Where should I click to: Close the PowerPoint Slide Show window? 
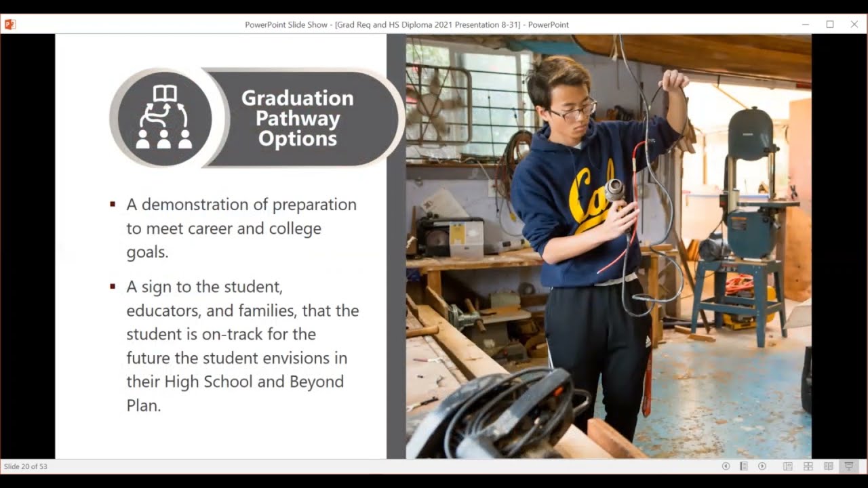pyautogui.click(x=854, y=24)
